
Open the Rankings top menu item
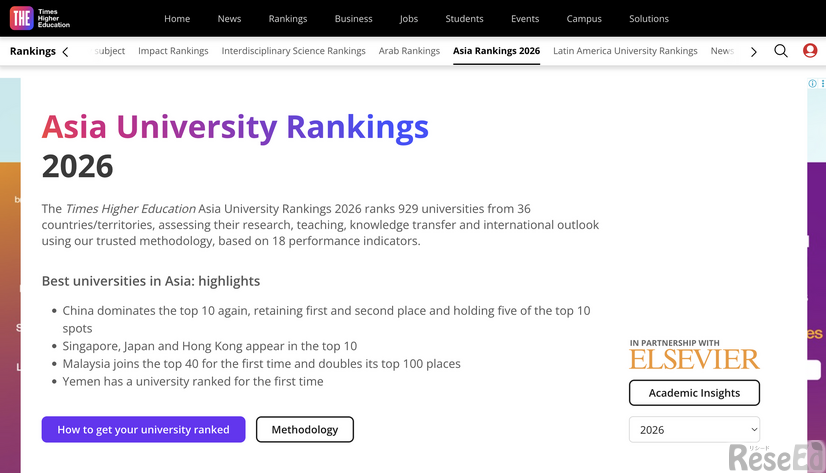pos(288,19)
